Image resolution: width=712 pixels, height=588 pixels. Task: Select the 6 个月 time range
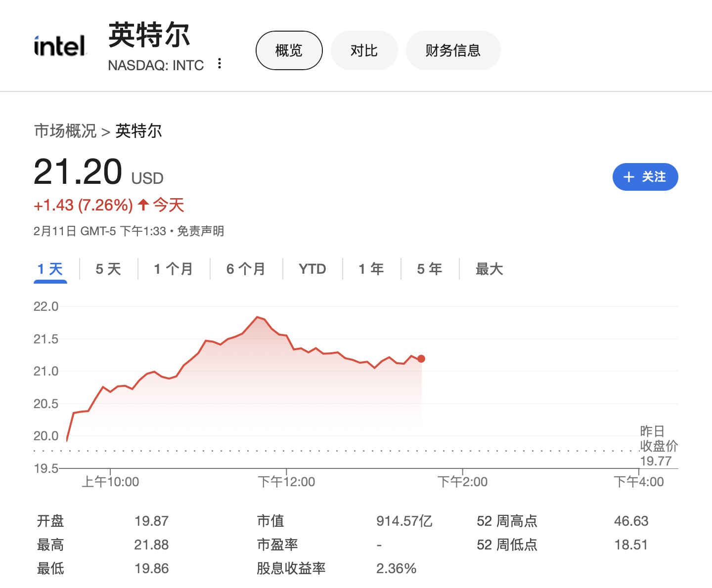click(246, 269)
